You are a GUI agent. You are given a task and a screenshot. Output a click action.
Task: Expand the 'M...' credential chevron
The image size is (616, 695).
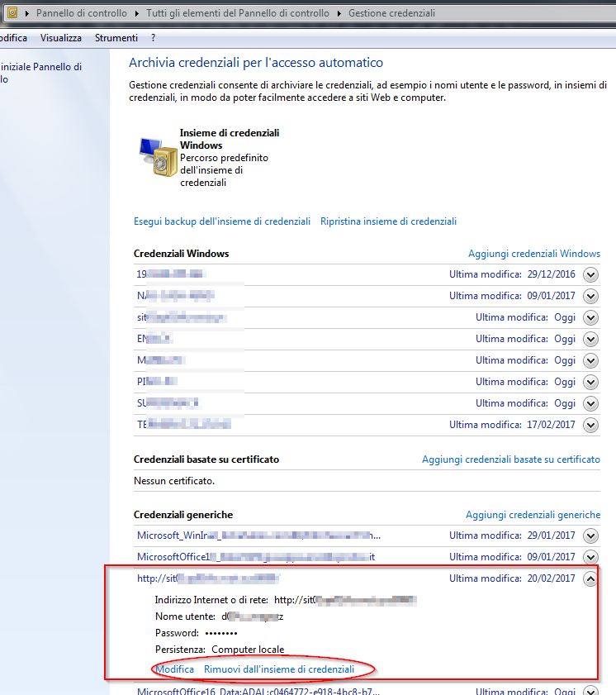(x=590, y=361)
